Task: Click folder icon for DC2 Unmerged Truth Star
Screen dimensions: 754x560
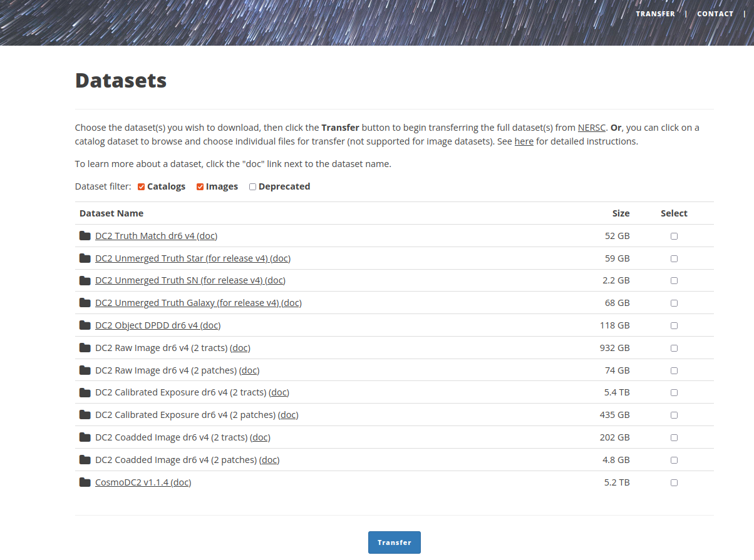Action: 85,258
